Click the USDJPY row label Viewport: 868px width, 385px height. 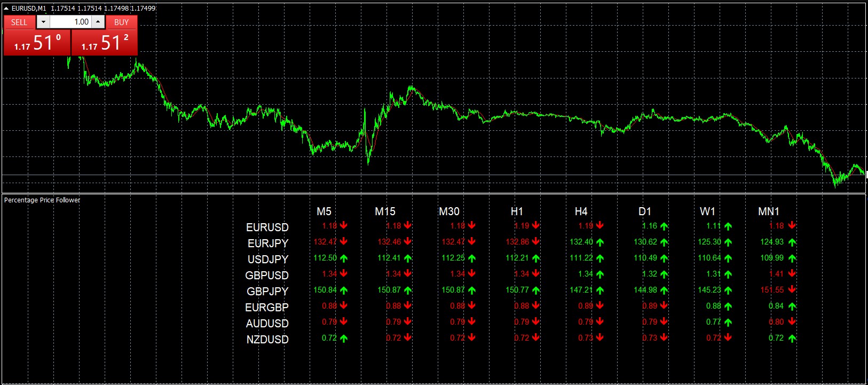[x=268, y=260]
